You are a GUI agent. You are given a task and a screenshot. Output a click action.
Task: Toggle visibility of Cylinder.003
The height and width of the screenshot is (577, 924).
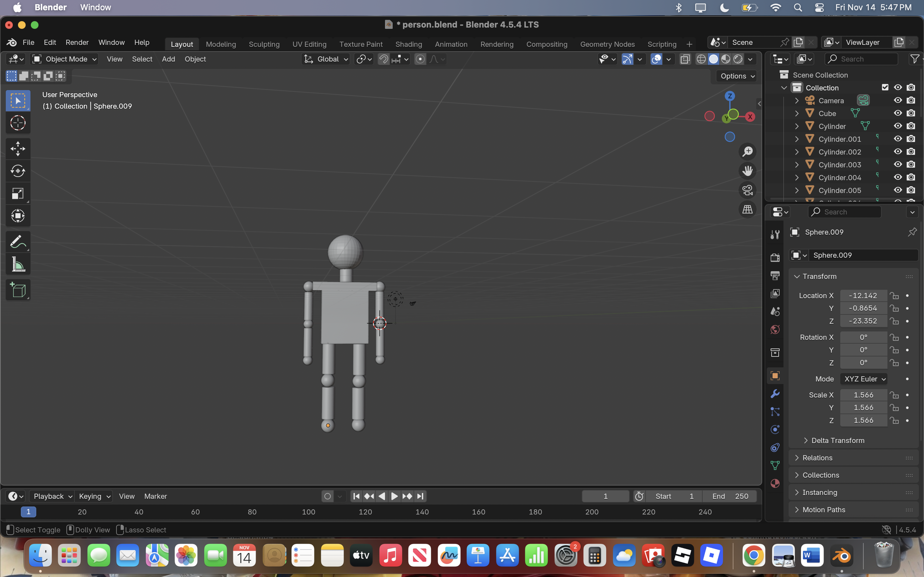coord(898,164)
